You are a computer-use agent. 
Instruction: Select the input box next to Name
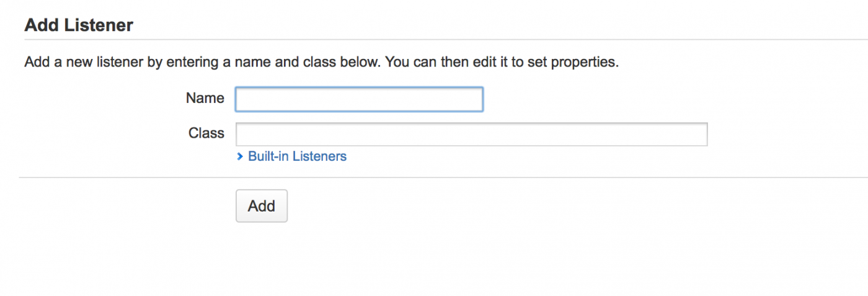point(359,99)
